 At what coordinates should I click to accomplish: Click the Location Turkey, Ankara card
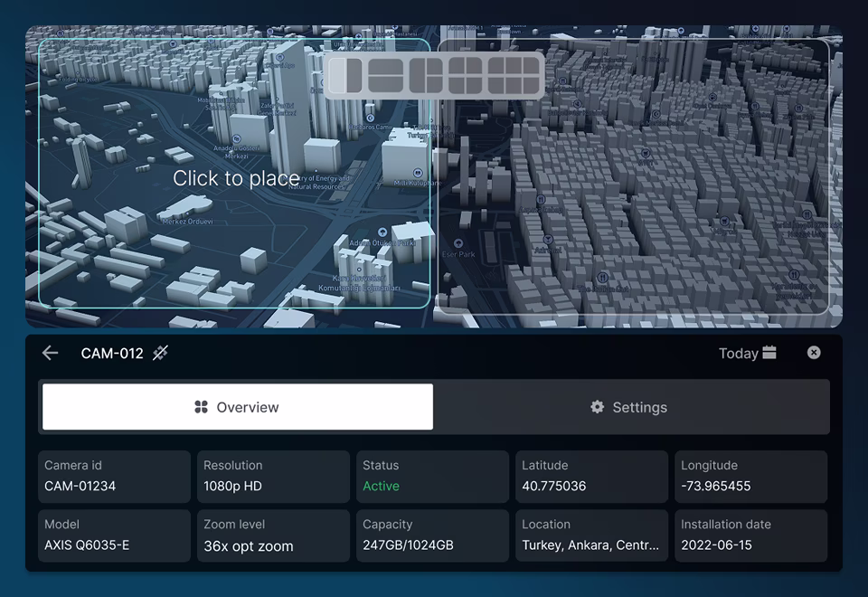click(591, 535)
